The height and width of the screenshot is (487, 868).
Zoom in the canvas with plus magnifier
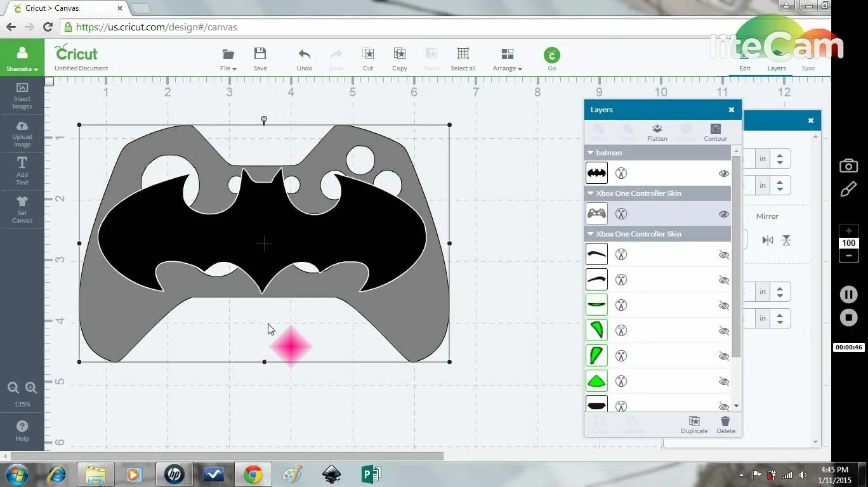coord(31,388)
